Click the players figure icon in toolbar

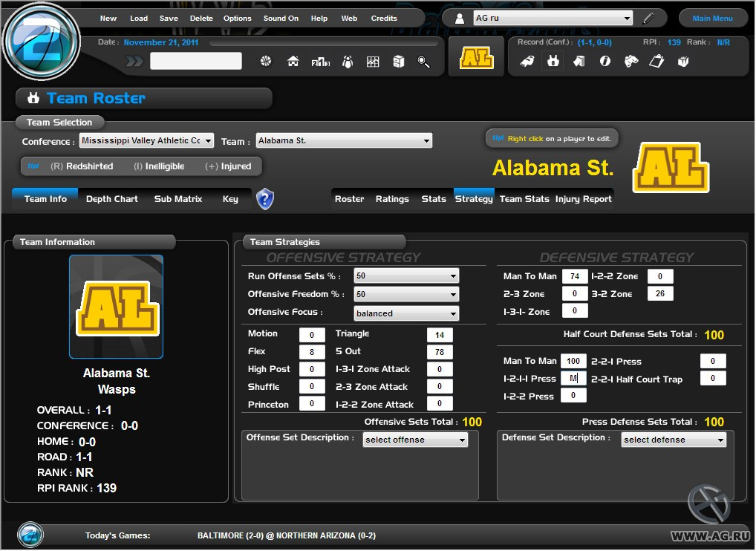tap(348, 62)
